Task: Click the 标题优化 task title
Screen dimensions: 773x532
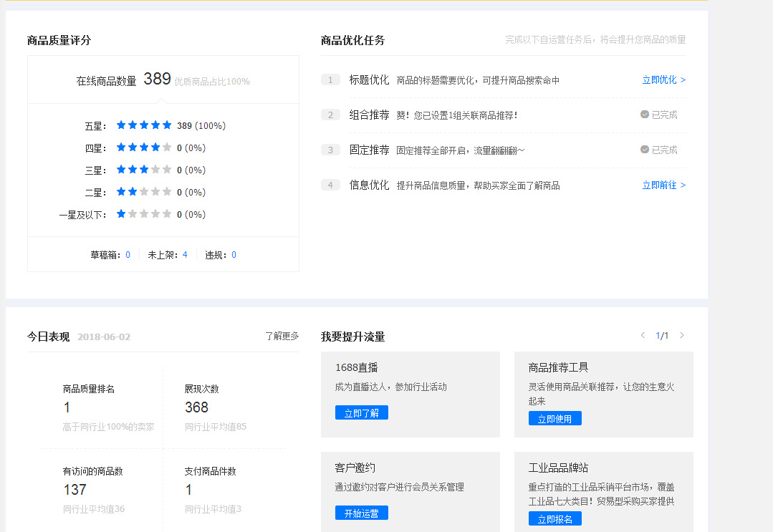Action: tap(369, 79)
